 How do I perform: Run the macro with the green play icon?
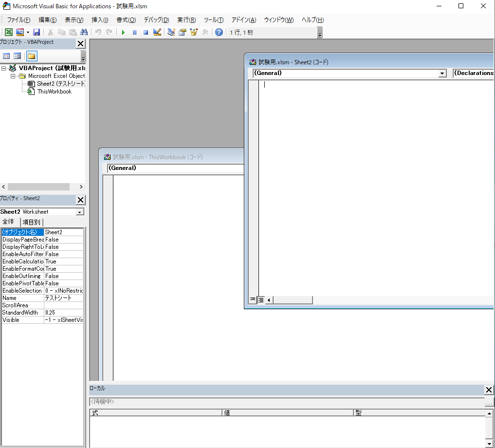(x=123, y=32)
